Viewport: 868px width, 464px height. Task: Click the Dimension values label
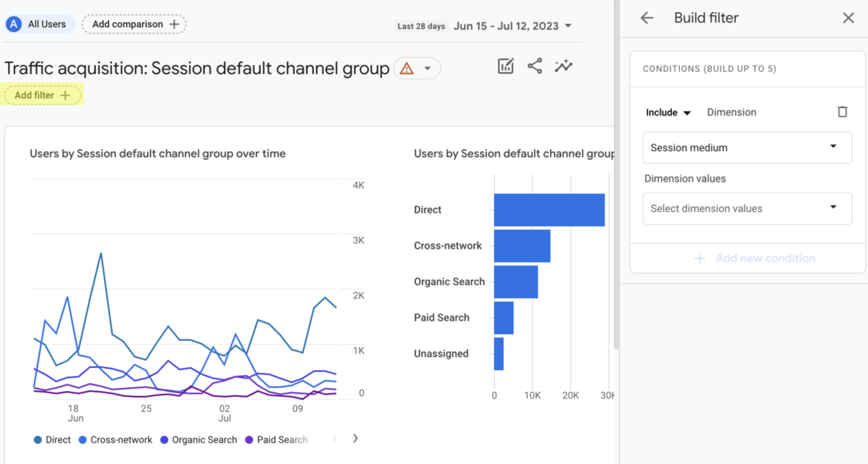pyautogui.click(x=685, y=178)
